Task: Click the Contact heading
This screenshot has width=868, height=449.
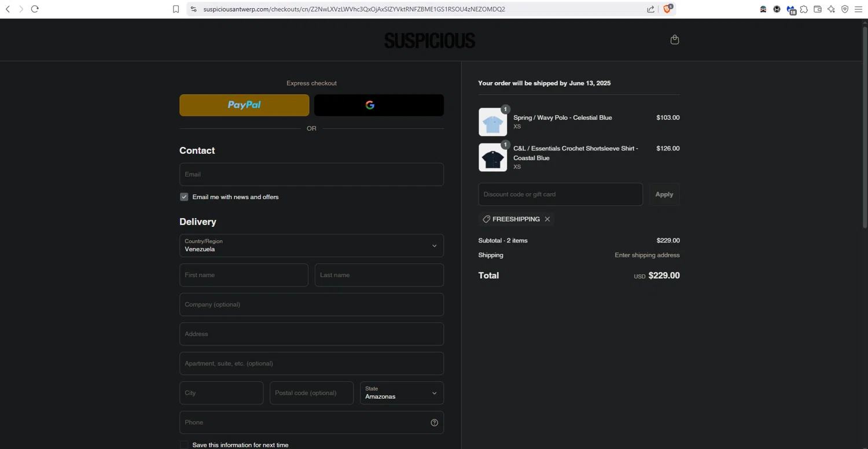Action: 197,150
